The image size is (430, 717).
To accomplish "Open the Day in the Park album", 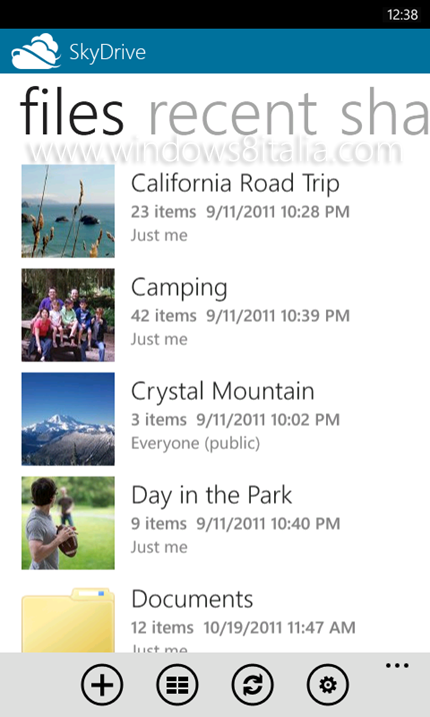I will coord(211,496).
